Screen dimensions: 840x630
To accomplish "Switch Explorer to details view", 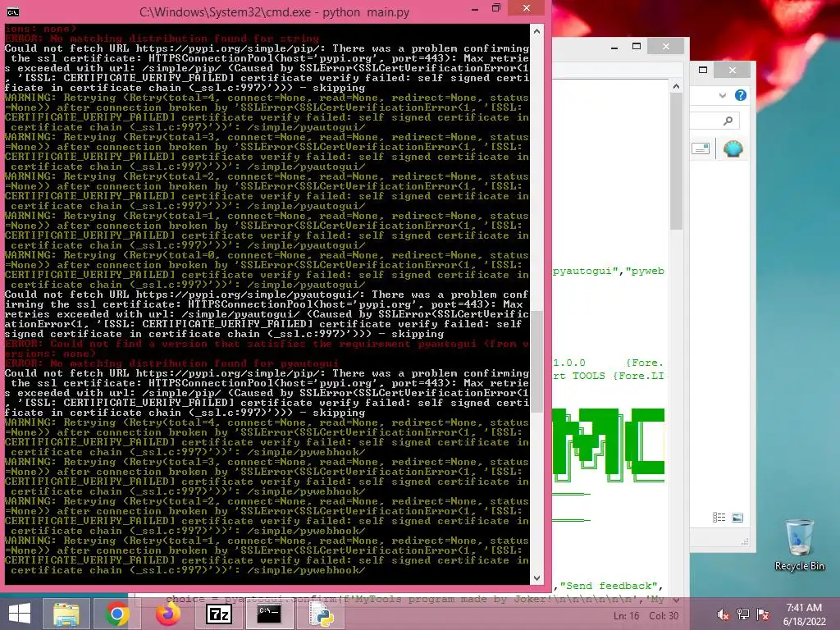I will [719, 518].
